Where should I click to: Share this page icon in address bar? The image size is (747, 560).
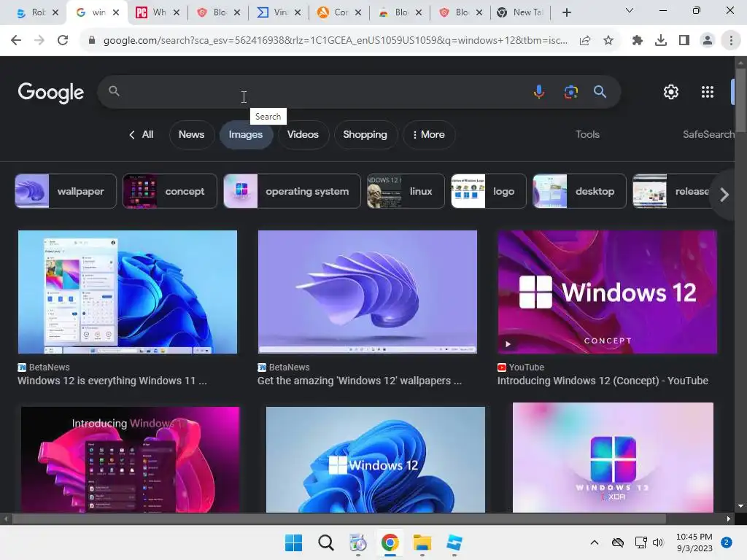585,41
